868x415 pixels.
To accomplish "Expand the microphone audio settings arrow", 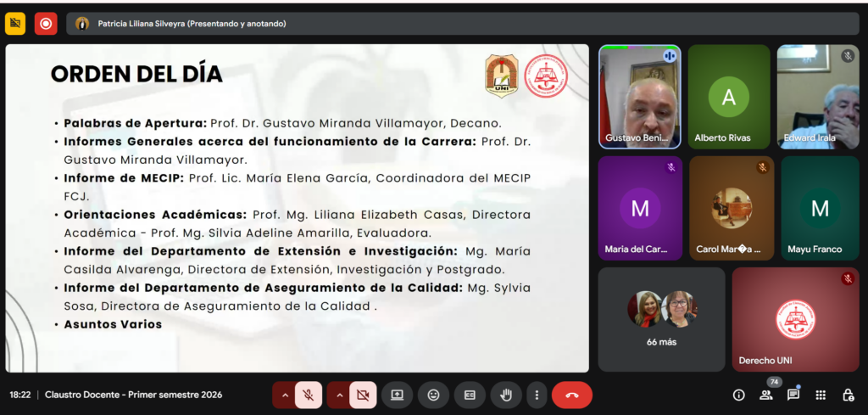I will (284, 395).
